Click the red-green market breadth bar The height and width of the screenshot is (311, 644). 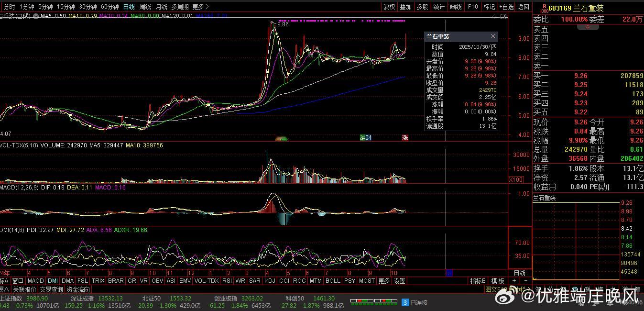(373, 302)
